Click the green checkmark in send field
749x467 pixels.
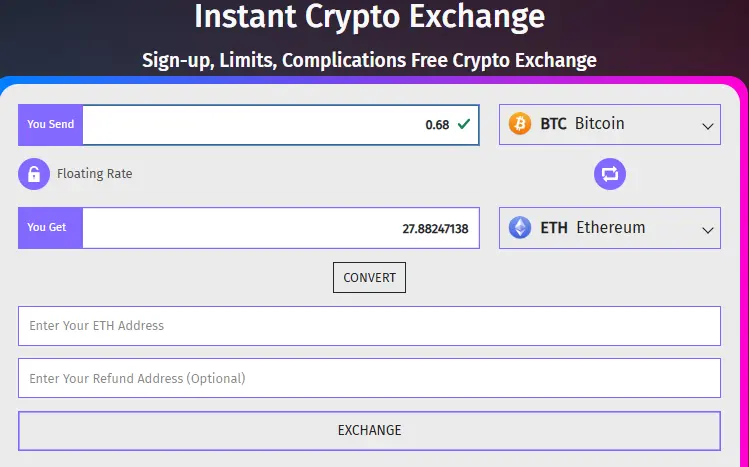pos(463,124)
